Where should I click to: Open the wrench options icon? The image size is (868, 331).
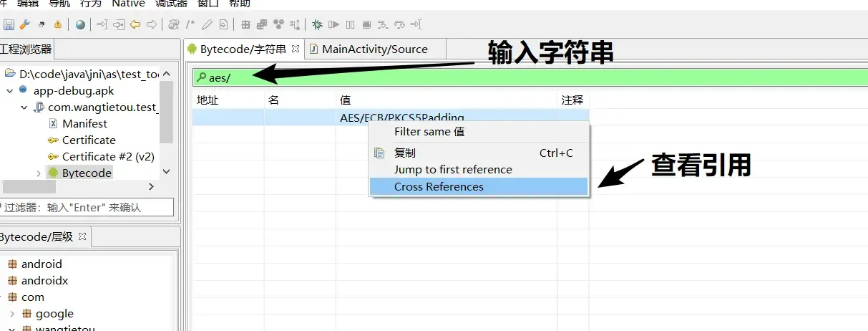25,24
